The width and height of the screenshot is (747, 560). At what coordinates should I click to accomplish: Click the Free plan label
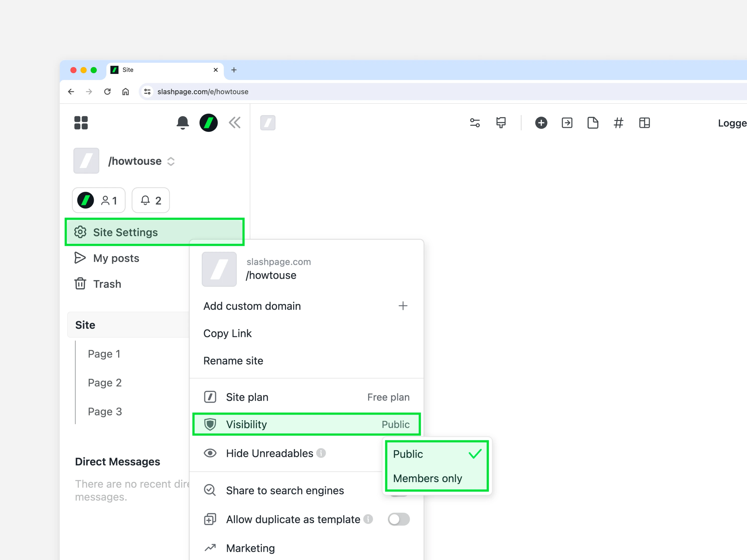pos(388,397)
